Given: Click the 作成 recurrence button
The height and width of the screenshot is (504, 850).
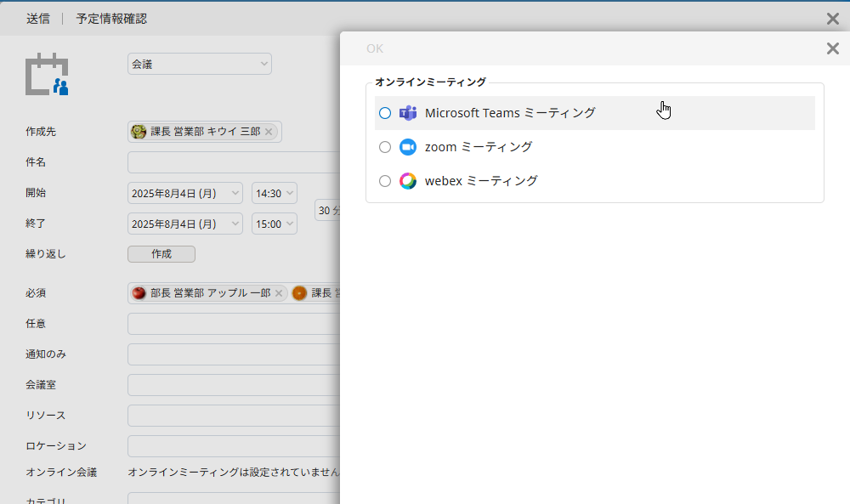Looking at the screenshot, I should click(161, 254).
